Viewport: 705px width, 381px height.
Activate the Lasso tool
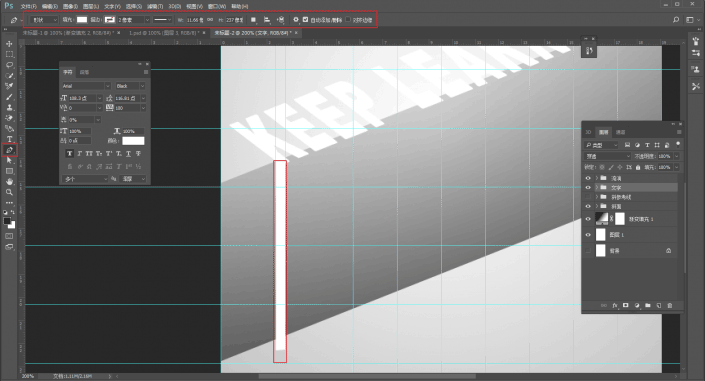(x=9, y=65)
